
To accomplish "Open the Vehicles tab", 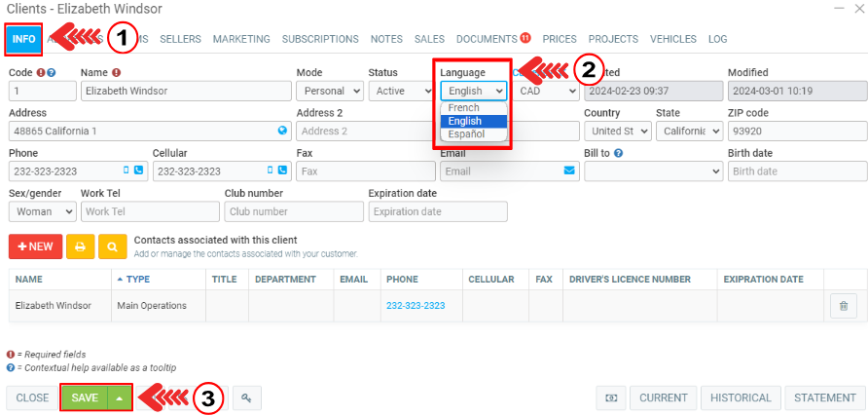I will pyautogui.click(x=672, y=39).
